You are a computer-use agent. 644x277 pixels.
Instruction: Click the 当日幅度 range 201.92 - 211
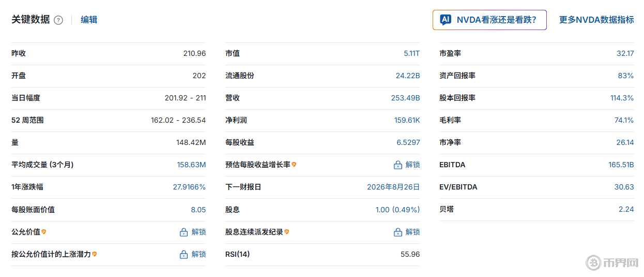pyautogui.click(x=185, y=98)
